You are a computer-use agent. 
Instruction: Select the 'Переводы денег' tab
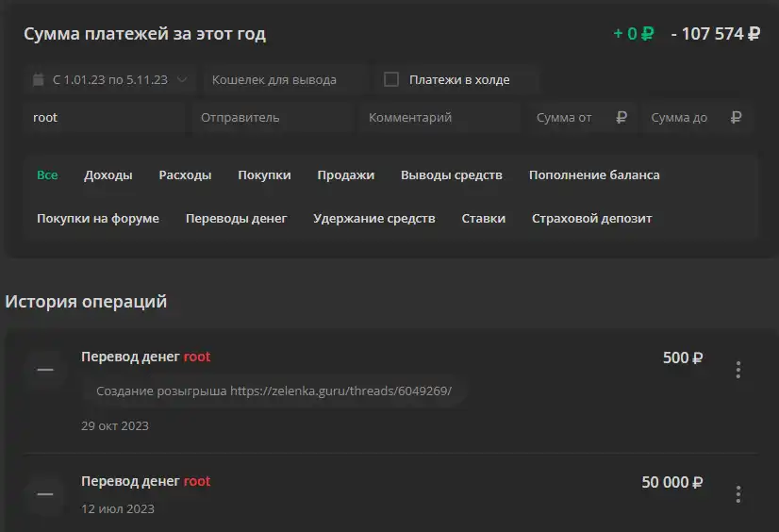tap(237, 218)
